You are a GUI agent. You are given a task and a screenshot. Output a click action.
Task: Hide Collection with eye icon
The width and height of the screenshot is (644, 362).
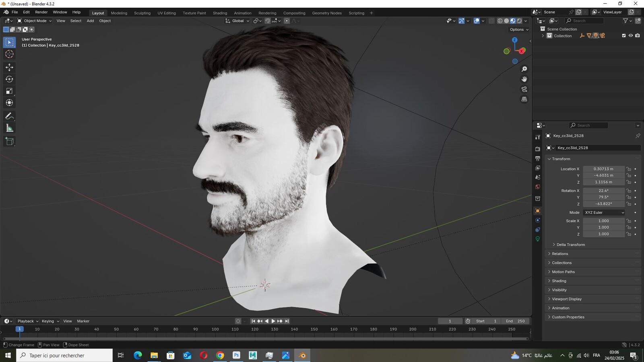(x=631, y=36)
